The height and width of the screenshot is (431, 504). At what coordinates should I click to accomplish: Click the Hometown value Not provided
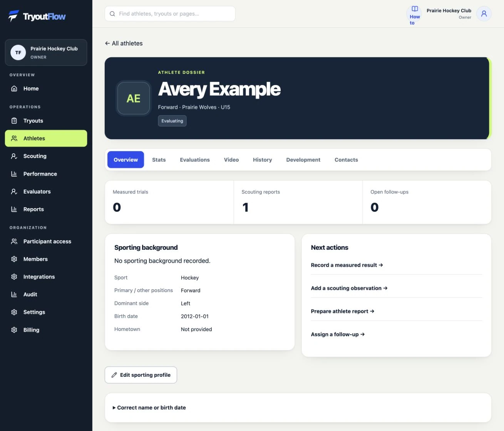click(196, 329)
